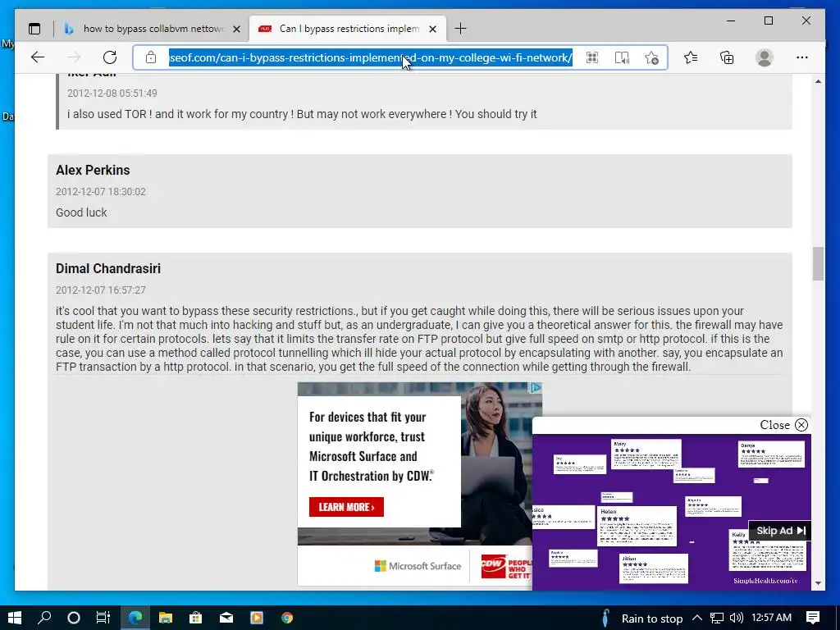Show hidden system tray icons
The image size is (840, 630).
[697, 619]
